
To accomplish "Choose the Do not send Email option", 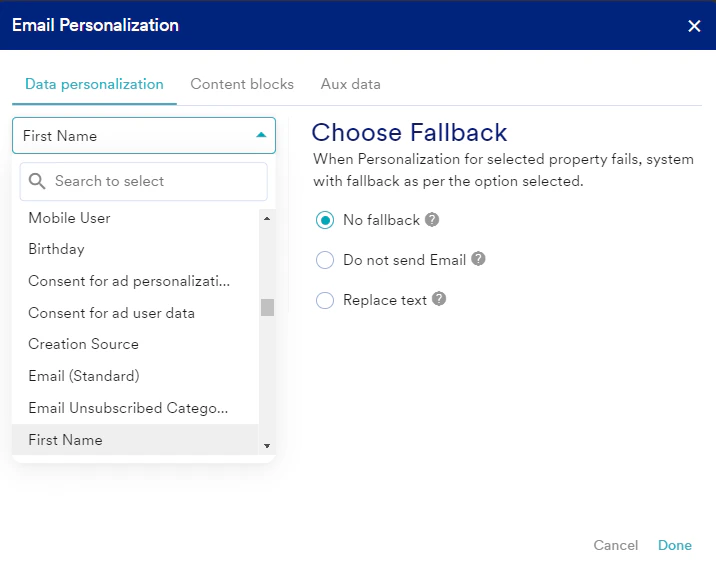I will [325, 260].
